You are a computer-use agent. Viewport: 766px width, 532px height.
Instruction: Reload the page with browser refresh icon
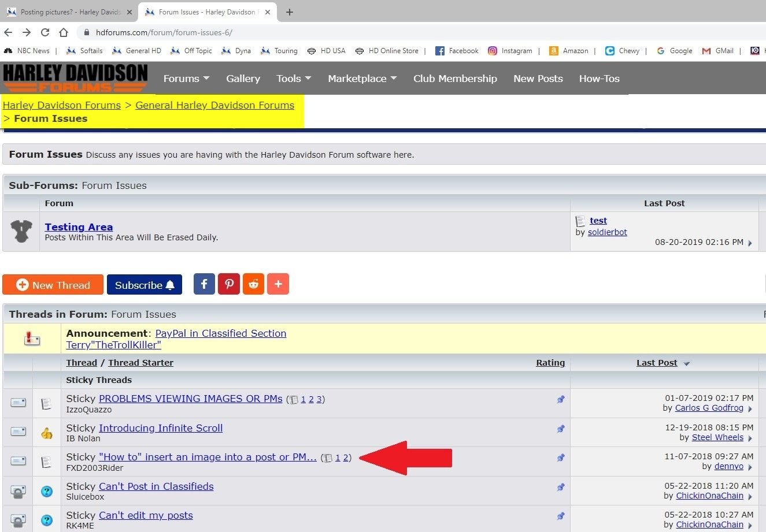tap(45, 32)
